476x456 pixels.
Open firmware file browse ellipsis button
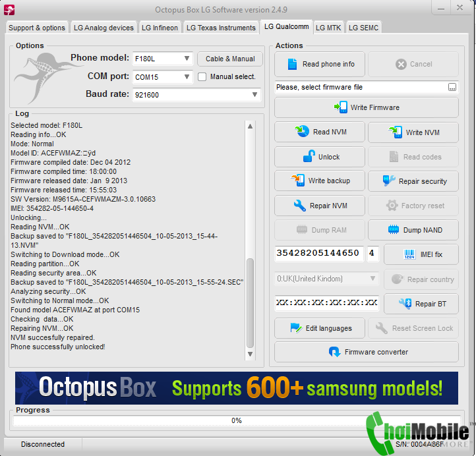[452, 88]
